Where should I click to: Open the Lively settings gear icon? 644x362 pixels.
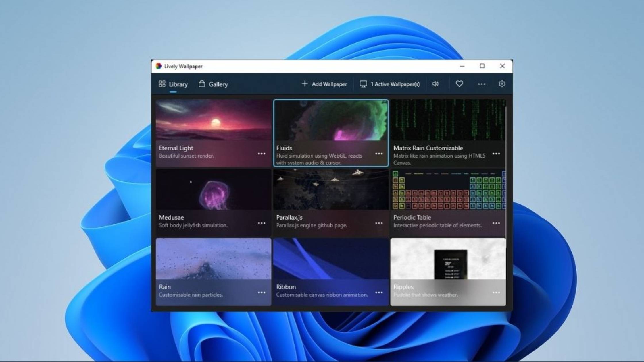pyautogui.click(x=502, y=84)
